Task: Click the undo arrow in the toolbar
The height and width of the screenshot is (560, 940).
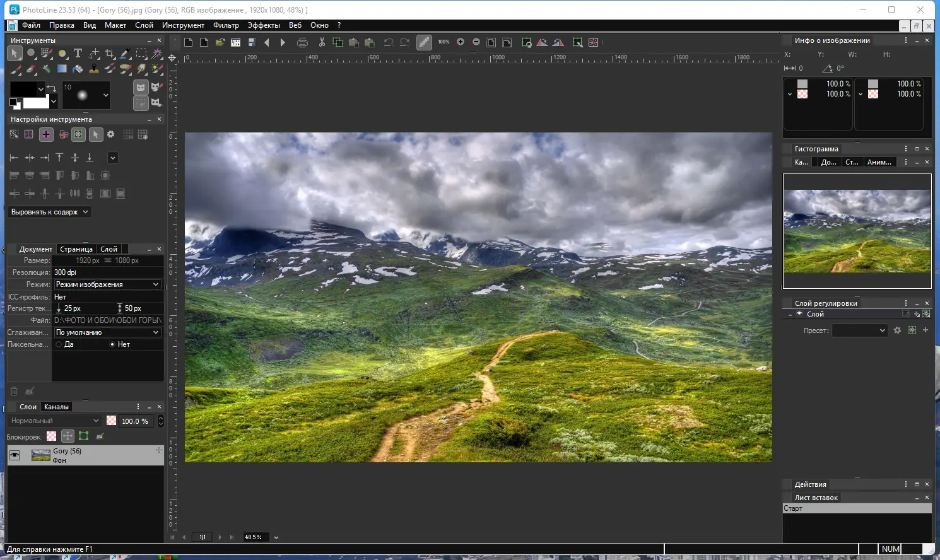Action: 389,42
